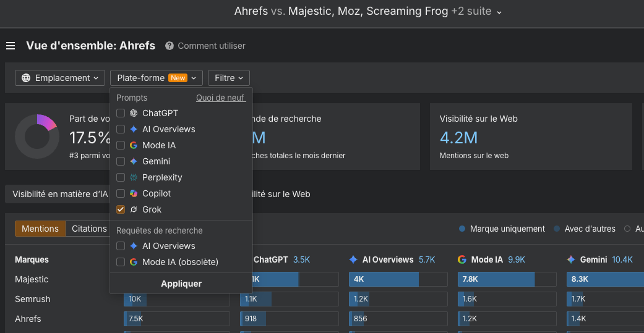Click the Google icon beside Mode IA prompt

click(x=134, y=145)
